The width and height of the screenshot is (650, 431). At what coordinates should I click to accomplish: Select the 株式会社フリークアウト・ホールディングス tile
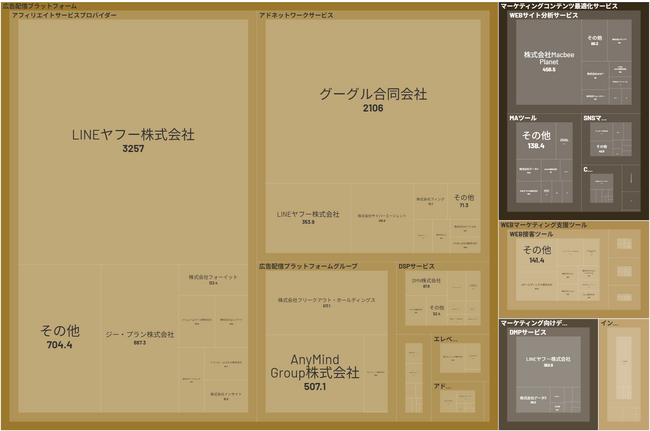tap(326, 301)
